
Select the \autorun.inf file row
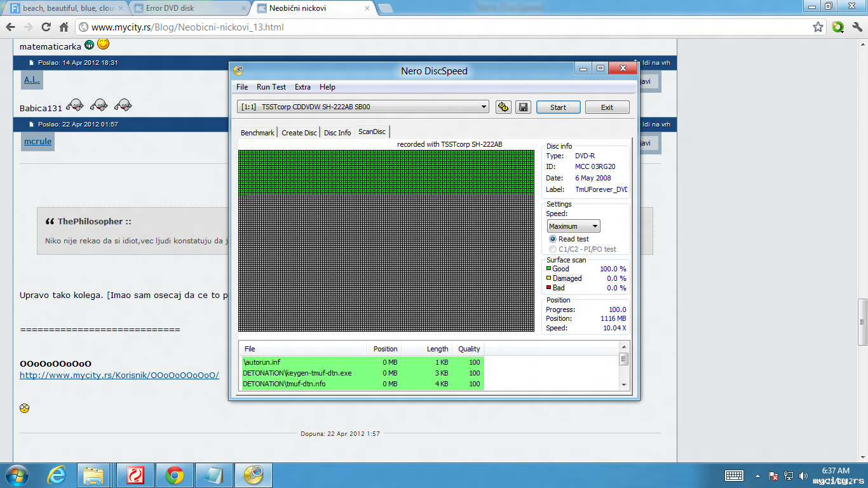coord(362,362)
